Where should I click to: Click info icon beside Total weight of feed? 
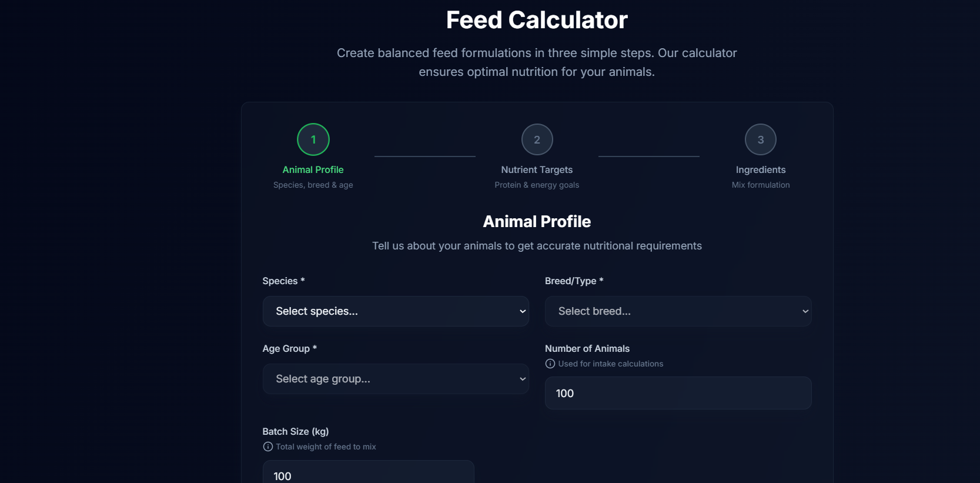point(268,447)
